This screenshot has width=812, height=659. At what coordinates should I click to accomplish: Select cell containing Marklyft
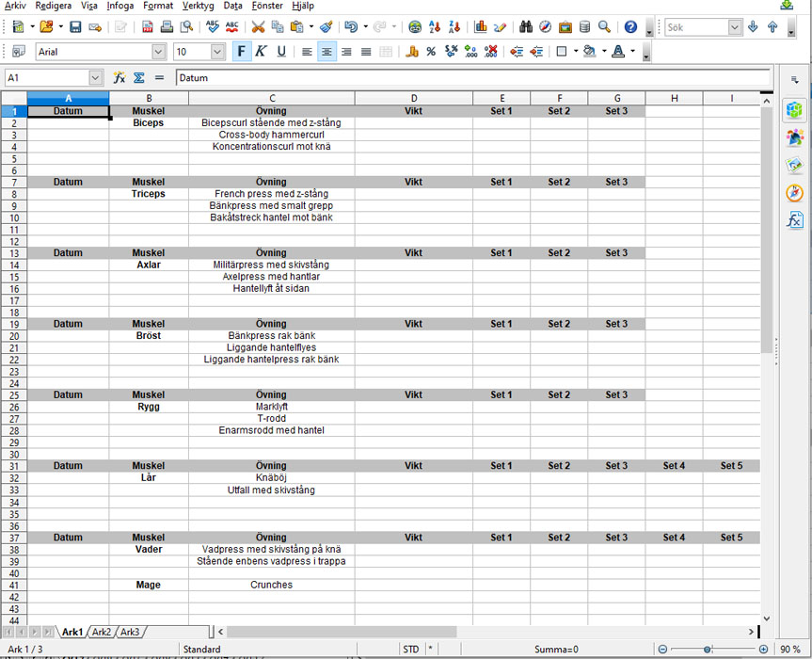tap(272, 407)
